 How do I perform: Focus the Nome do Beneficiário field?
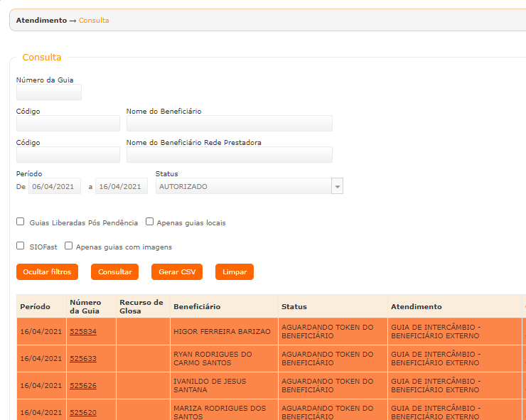click(229, 124)
